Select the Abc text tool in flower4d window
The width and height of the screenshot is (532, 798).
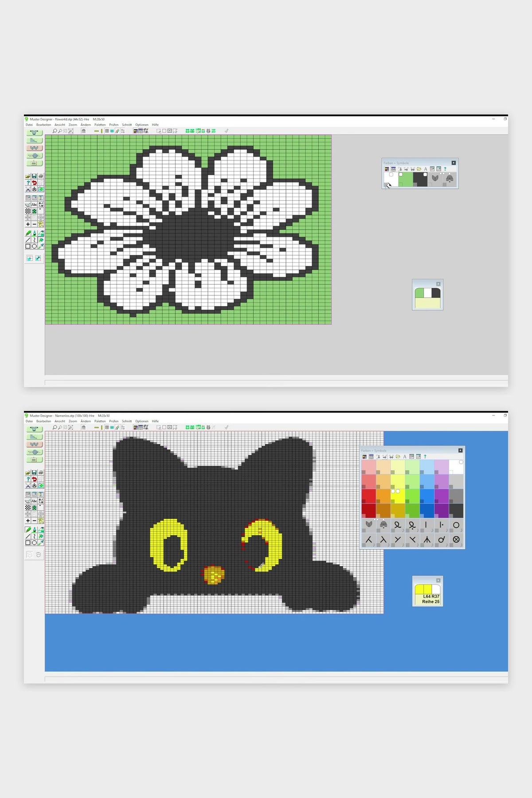pyautogui.click(x=34, y=204)
